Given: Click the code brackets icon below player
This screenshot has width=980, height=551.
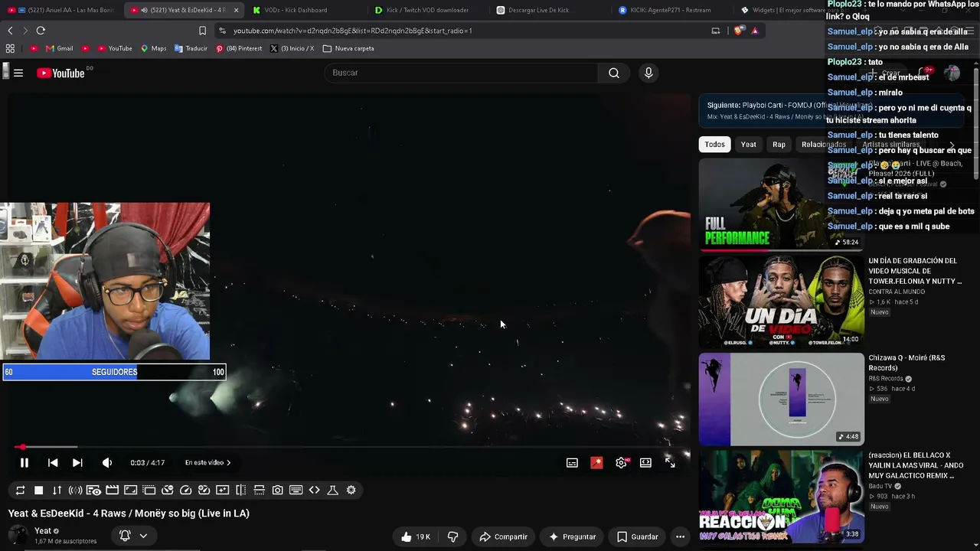Looking at the screenshot, I should click(x=314, y=491).
